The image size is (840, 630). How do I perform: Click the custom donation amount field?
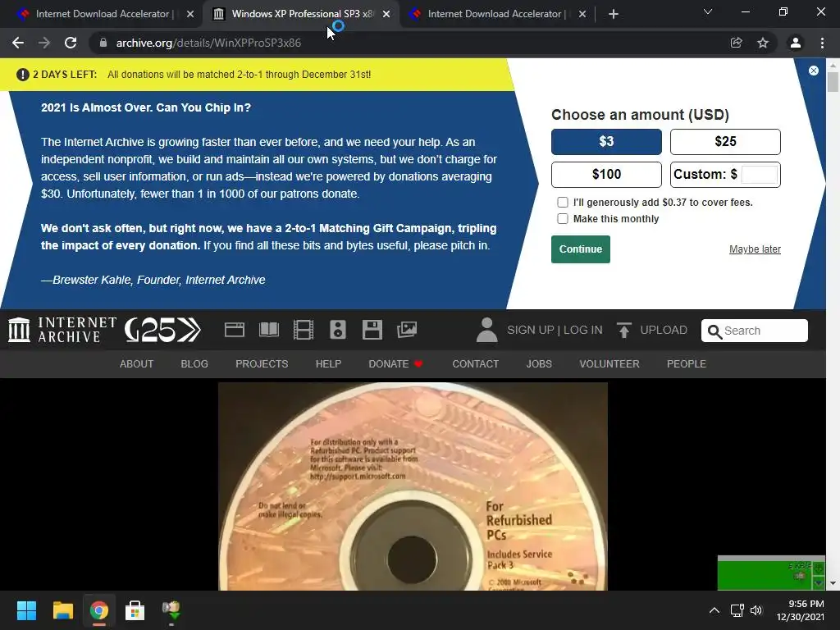759,175
